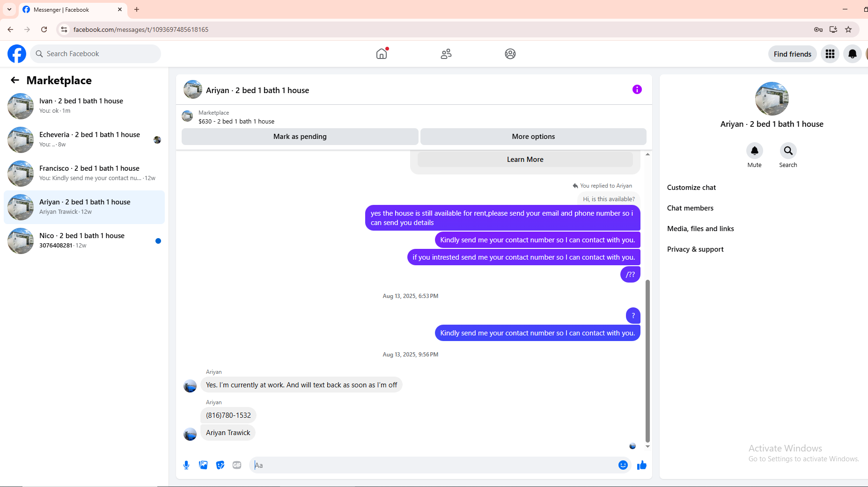Click the browser address bar URL
Image resolution: width=868 pixels, height=487 pixels.
141,29
